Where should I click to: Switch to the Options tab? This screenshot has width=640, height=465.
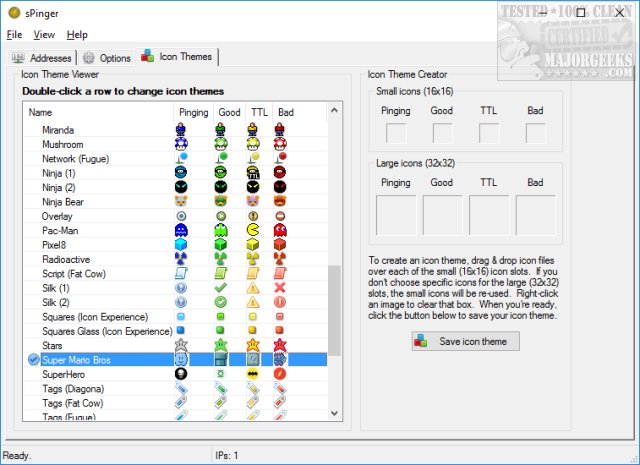[107, 58]
